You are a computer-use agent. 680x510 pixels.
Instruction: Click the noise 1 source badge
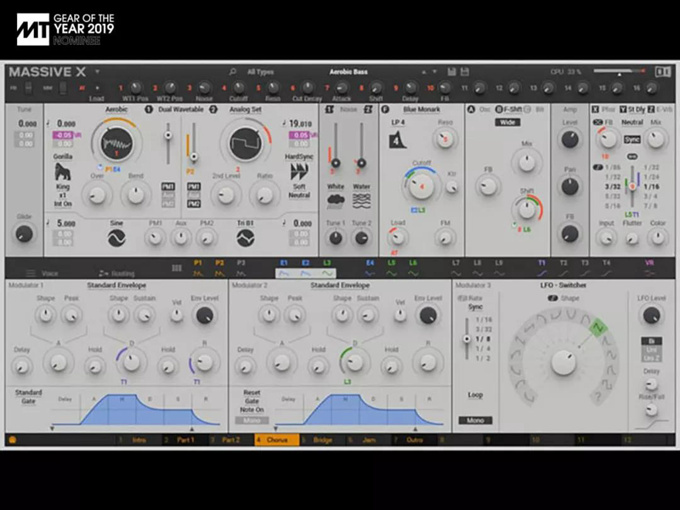(329, 109)
